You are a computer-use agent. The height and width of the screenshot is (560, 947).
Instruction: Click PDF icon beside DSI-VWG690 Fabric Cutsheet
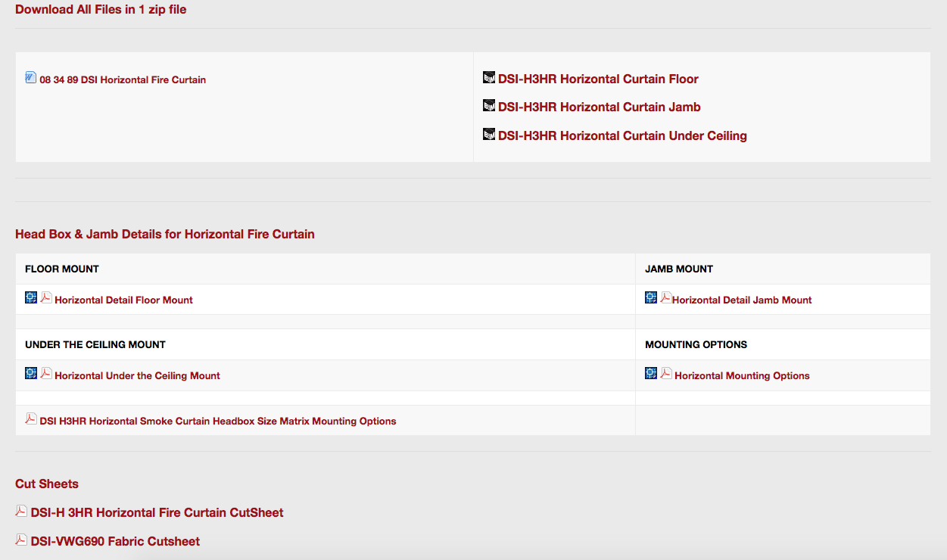pos(21,540)
